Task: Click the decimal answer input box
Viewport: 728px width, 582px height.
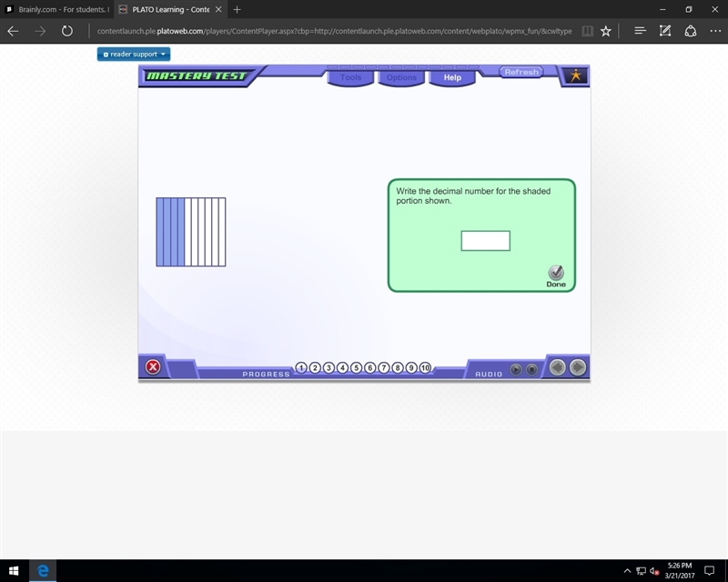Action: [485, 241]
